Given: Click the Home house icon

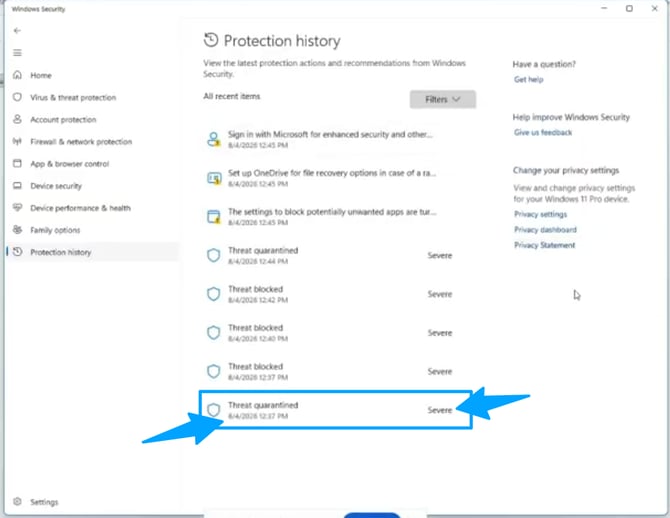Looking at the screenshot, I should (17, 75).
